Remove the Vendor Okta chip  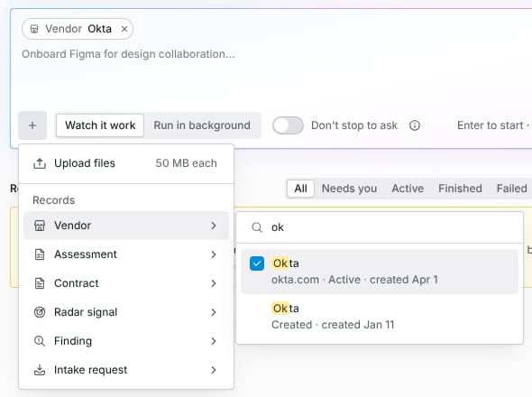124,29
